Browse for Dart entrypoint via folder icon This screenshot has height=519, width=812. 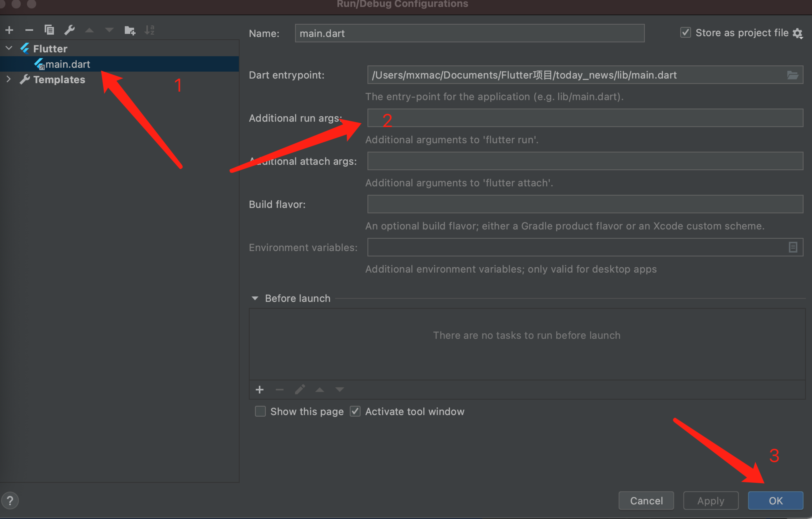point(792,75)
